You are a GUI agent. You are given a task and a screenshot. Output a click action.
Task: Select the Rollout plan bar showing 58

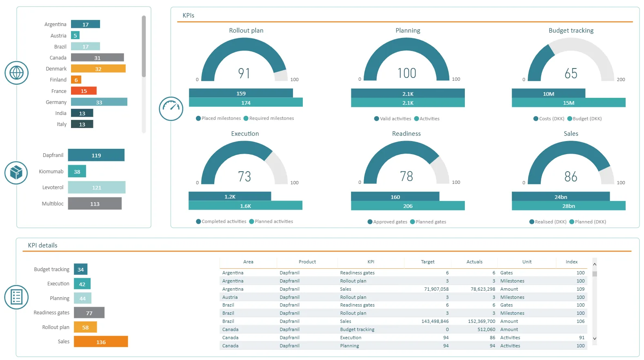pos(85,327)
